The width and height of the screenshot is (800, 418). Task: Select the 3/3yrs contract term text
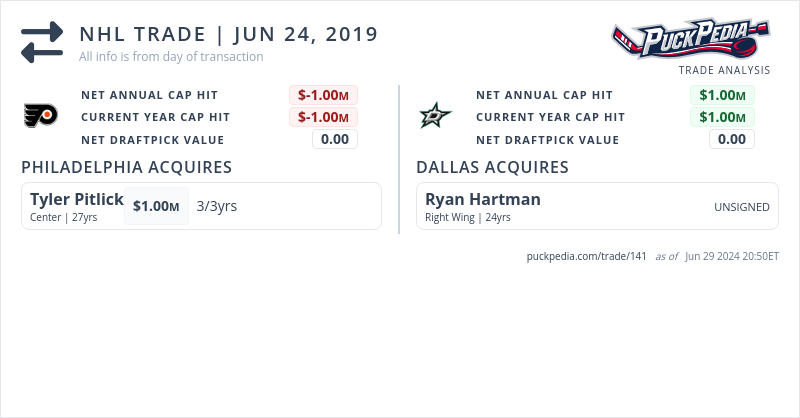tap(217, 206)
